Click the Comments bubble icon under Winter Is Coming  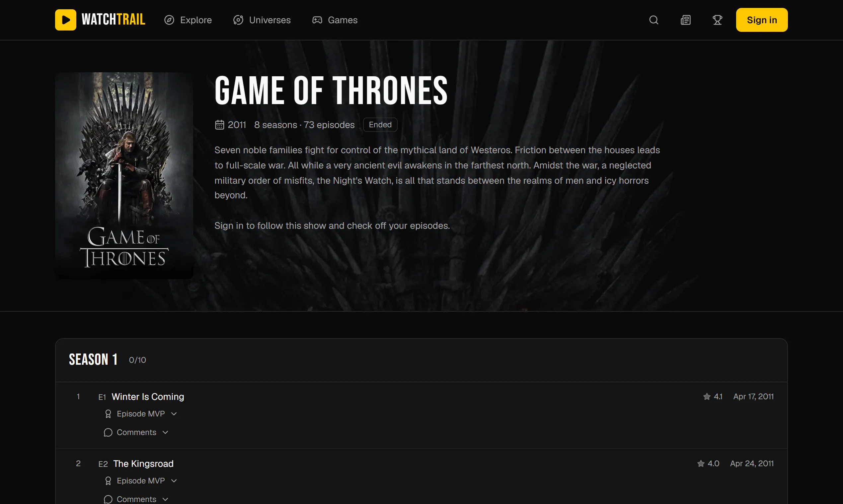click(108, 432)
